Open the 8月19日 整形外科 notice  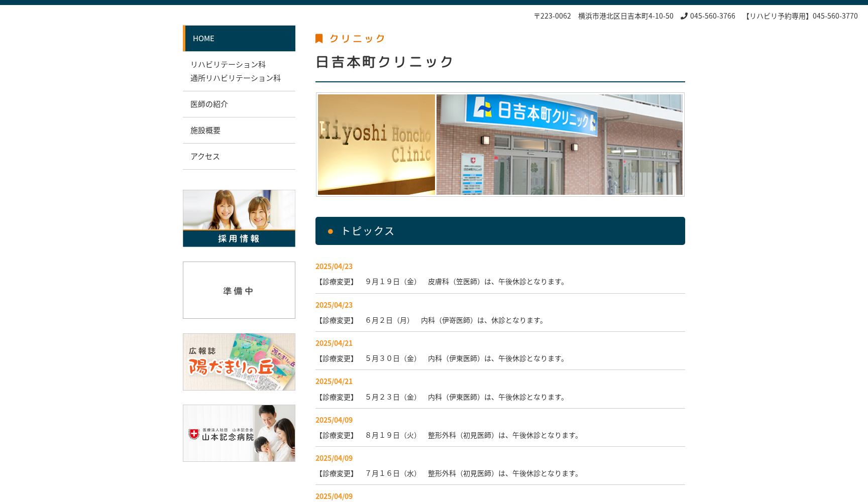click(x=449, y=435)
